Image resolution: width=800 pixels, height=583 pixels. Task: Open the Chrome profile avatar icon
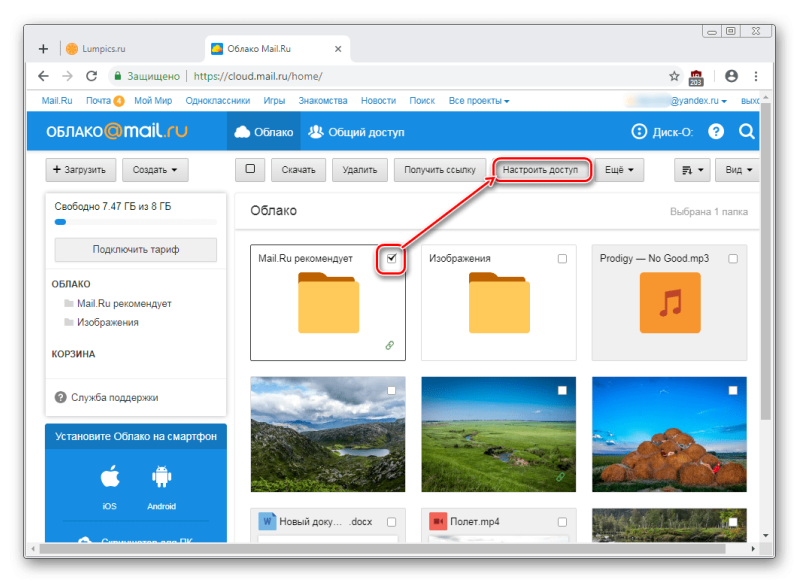(x=731, y=76)
